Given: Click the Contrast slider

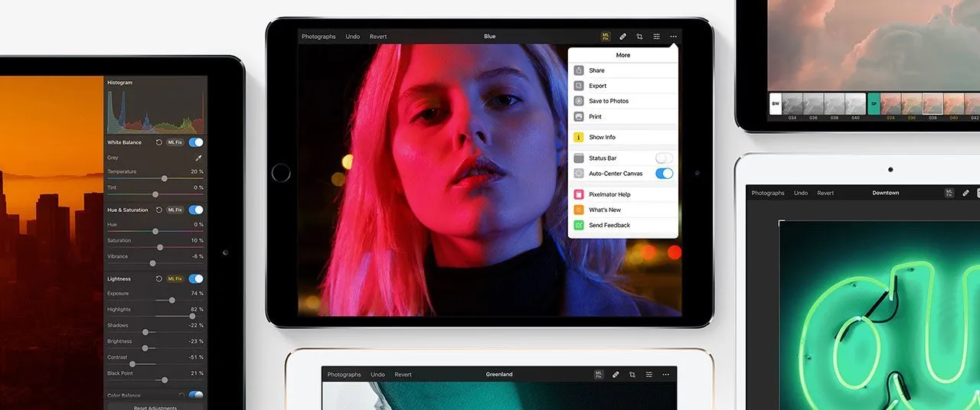Looking at the screenshot, I should pos(155,364).
